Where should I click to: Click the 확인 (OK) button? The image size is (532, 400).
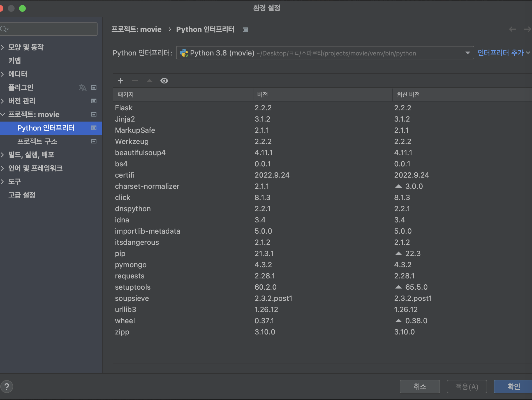[x=514, y=387]
